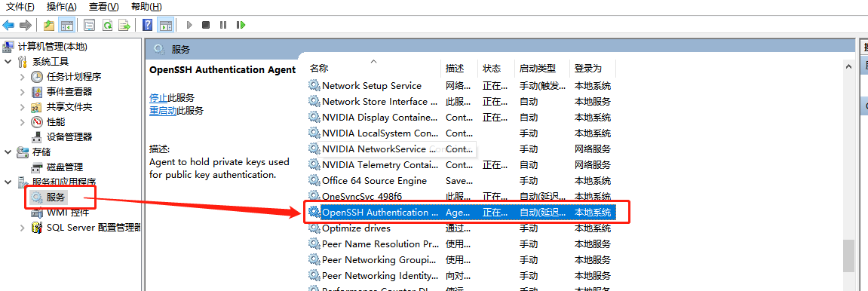The height and width of the screenshot is (291, 868).
Task: Select NVIDIA Display Container service name
Action: point(380,118)
